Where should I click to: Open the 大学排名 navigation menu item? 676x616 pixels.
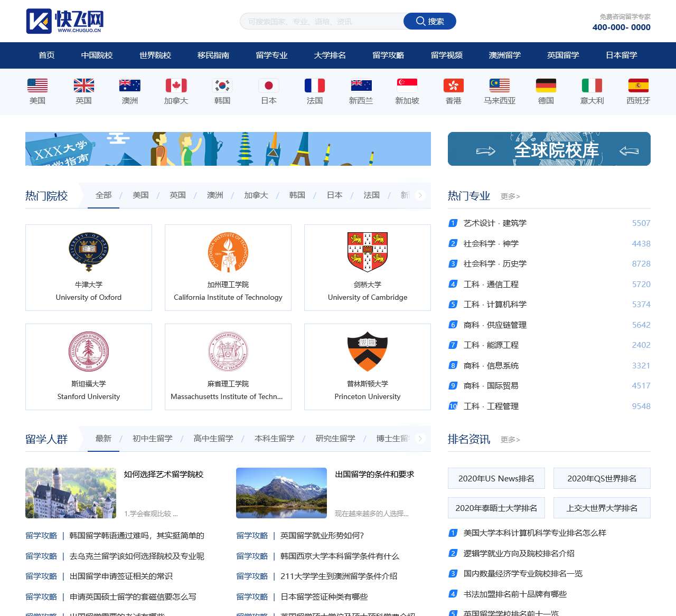coord(330,55)
